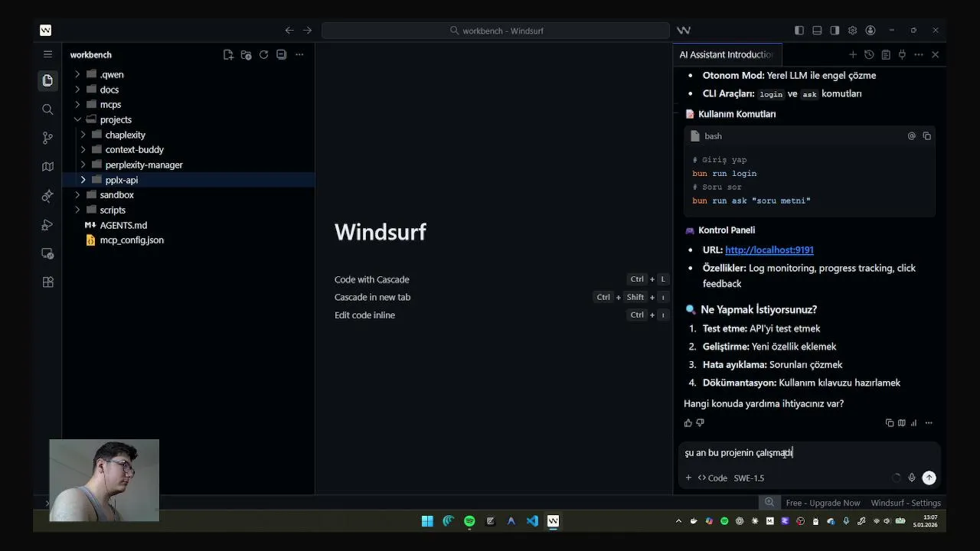Create a new folder in workbench explorer

click(246, 54)
